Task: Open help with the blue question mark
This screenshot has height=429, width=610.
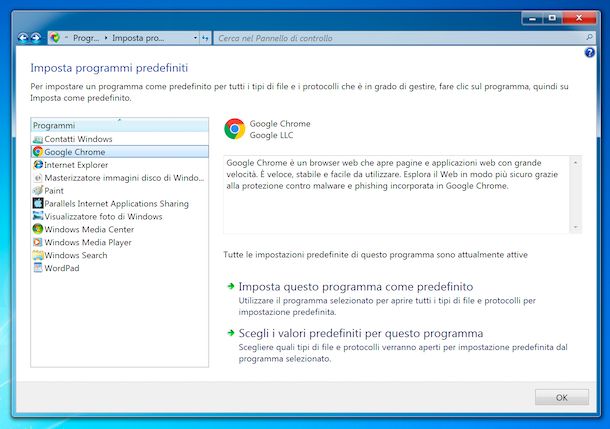Action: coord(589,52)
